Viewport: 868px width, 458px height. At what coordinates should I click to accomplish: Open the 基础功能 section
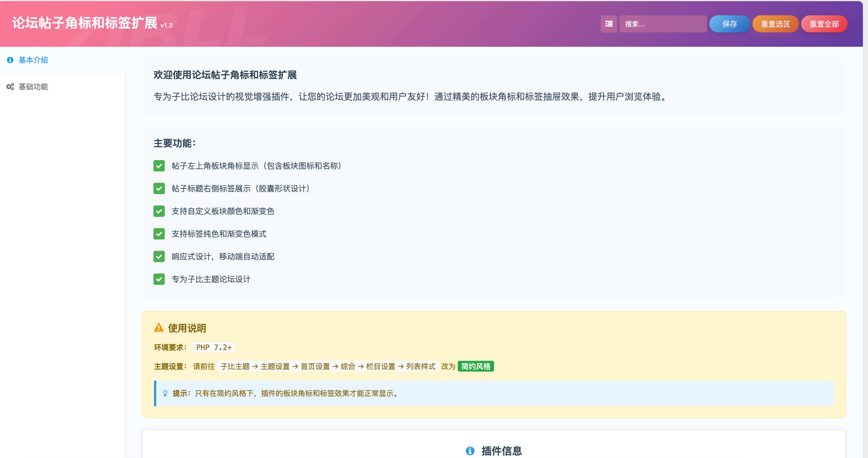[33, 86]
